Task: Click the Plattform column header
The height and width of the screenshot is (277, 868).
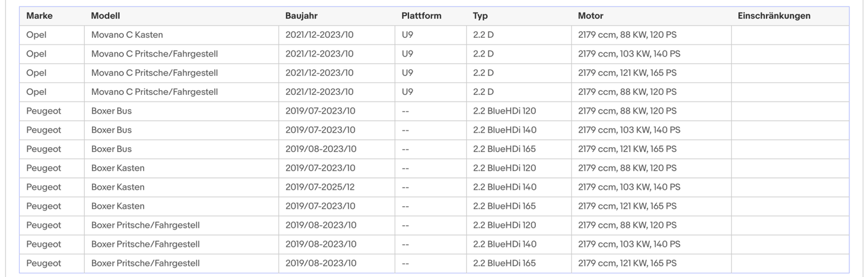Action: click(421, 16)
